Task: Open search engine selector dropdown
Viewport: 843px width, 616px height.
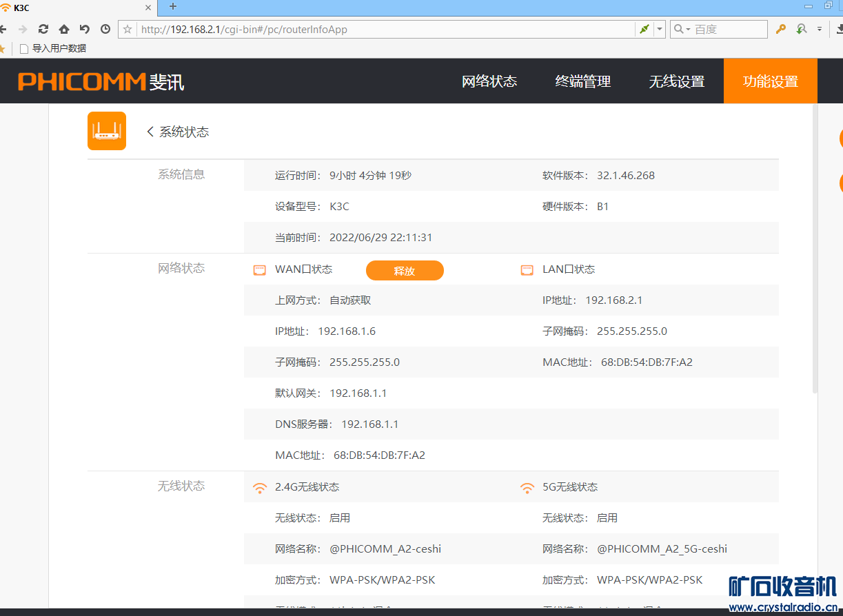Action: click(682, 29)
